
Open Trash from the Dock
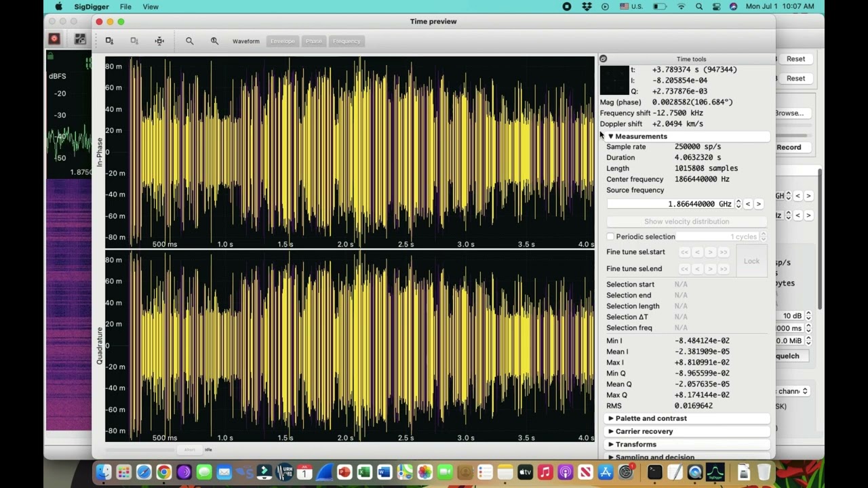764,472
